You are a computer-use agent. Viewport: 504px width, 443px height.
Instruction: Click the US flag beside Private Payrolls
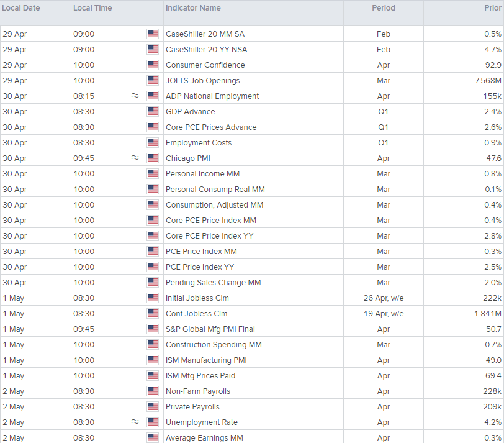coord(153,406)
